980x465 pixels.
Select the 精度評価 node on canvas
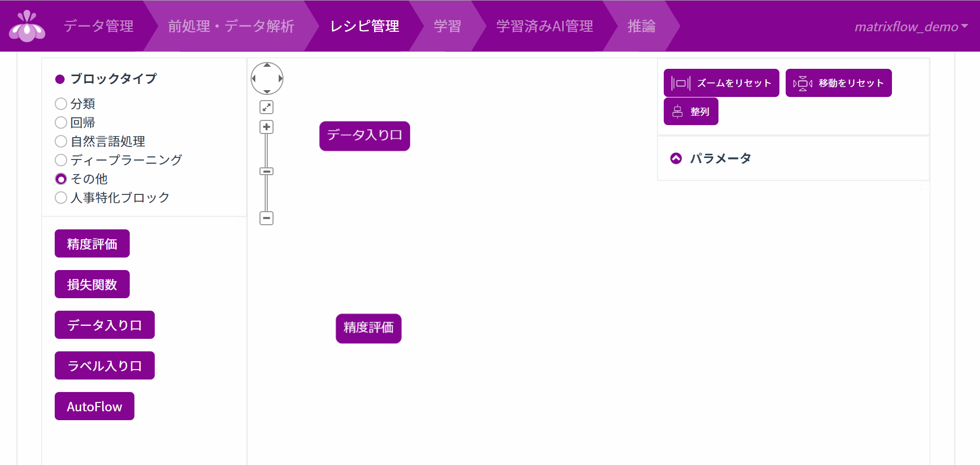click(368, 328)
